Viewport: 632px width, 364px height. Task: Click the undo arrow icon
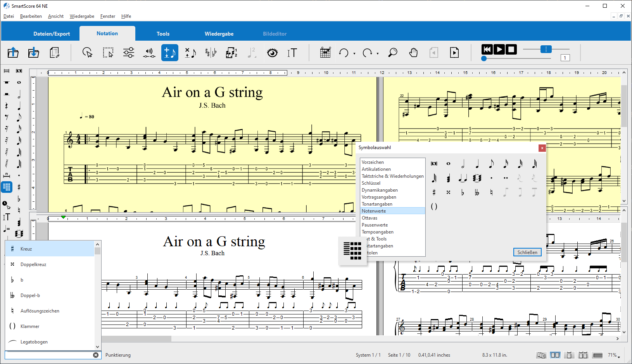point(344,53)
